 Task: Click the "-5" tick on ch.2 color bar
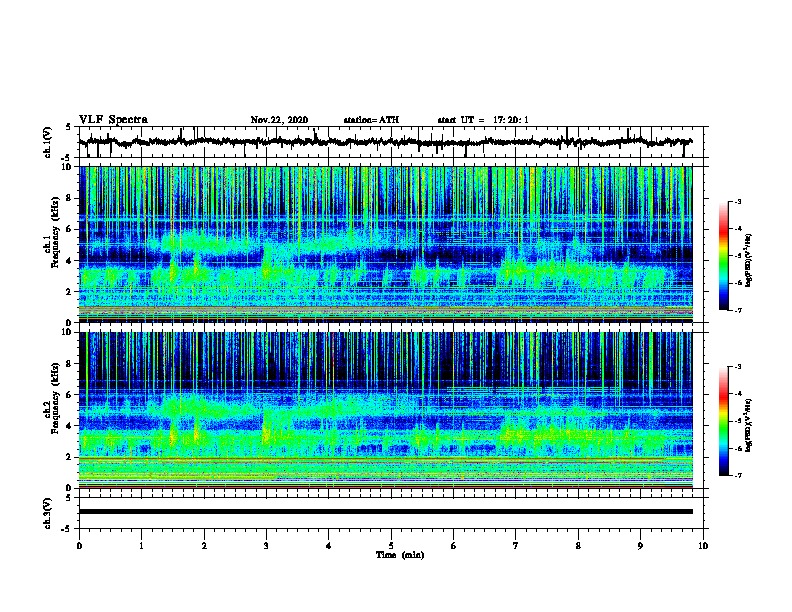tap(738, 421)
